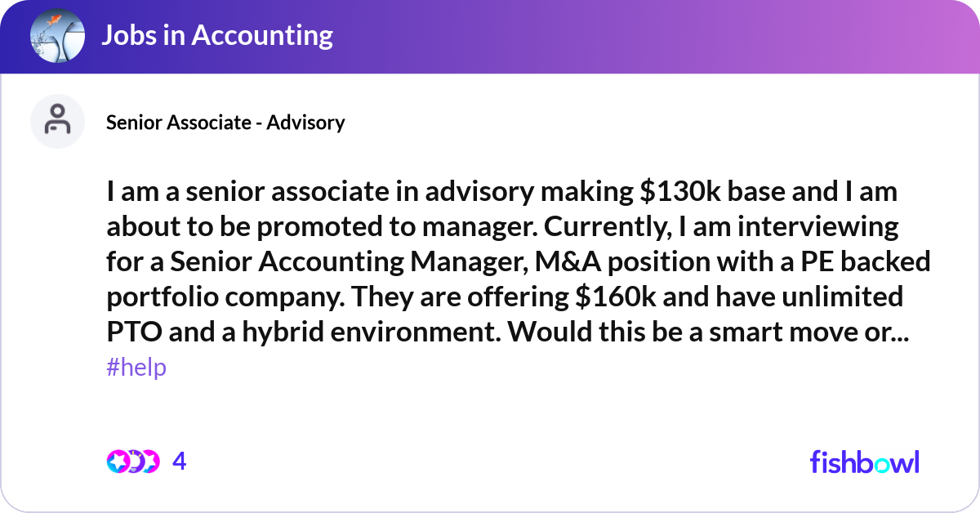Click the post card body area
Screen dimensions: 980x513
click(490, 261)
